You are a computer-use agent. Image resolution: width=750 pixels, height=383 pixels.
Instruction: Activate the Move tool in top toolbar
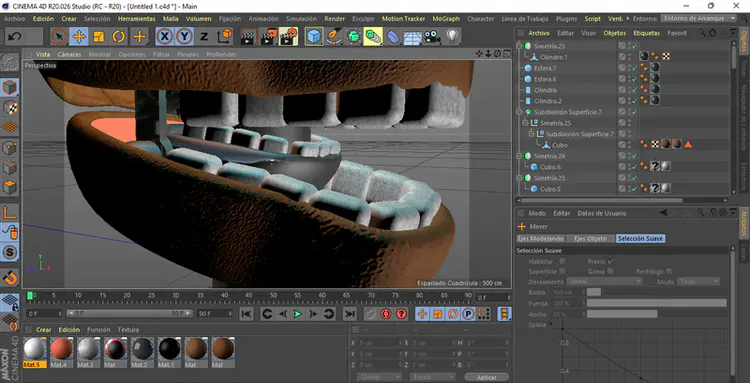point(79,36)
